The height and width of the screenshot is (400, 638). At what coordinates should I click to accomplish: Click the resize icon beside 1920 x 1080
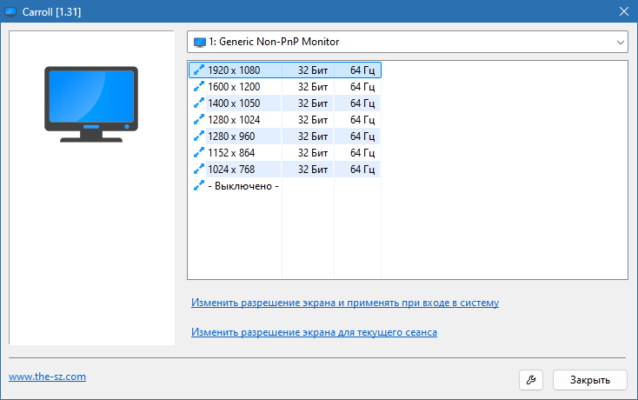[x=199, y=70]
